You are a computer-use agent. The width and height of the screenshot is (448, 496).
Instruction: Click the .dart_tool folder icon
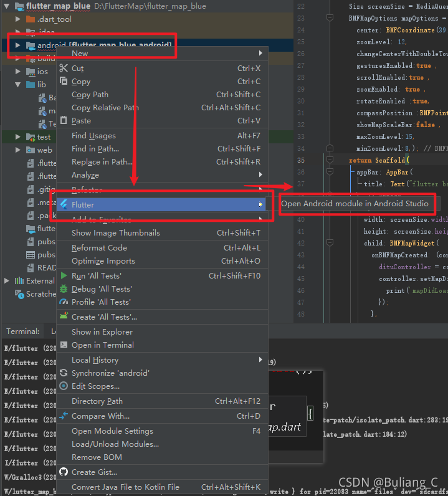point(31,19)
